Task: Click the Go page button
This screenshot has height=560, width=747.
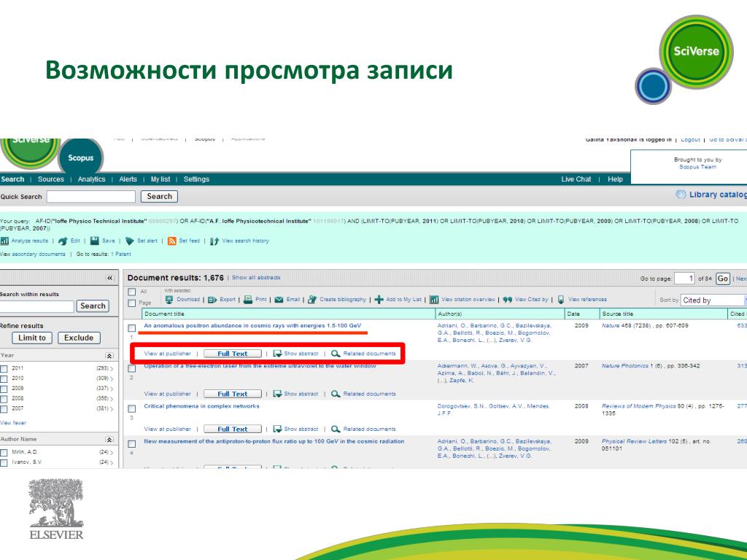Action: (x=723, y=279)
